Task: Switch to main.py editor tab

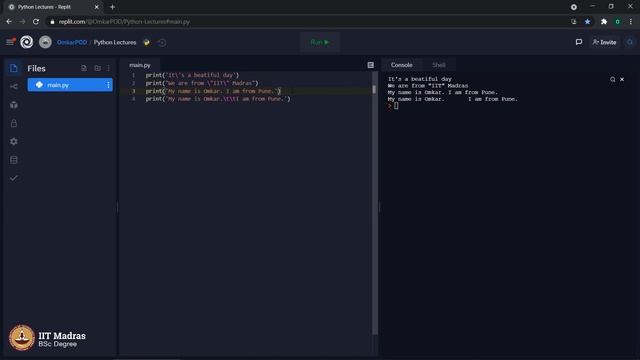Action: (140, 65)
